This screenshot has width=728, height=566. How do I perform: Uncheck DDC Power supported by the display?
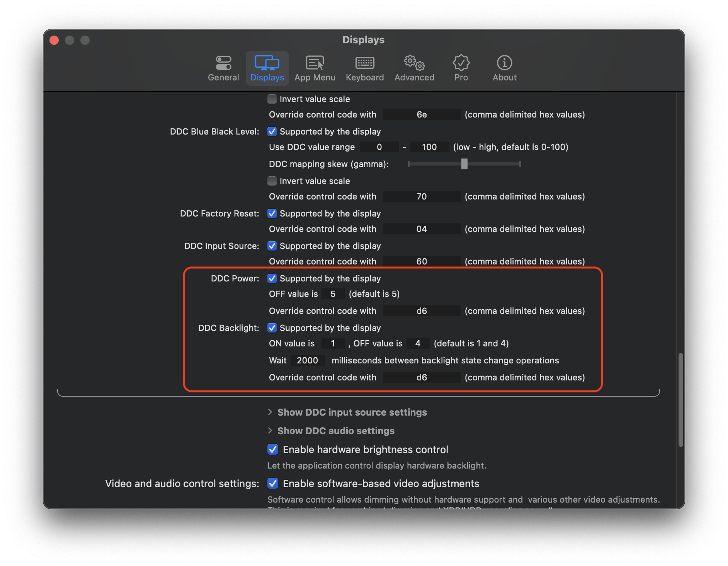(x=272, y=278)
